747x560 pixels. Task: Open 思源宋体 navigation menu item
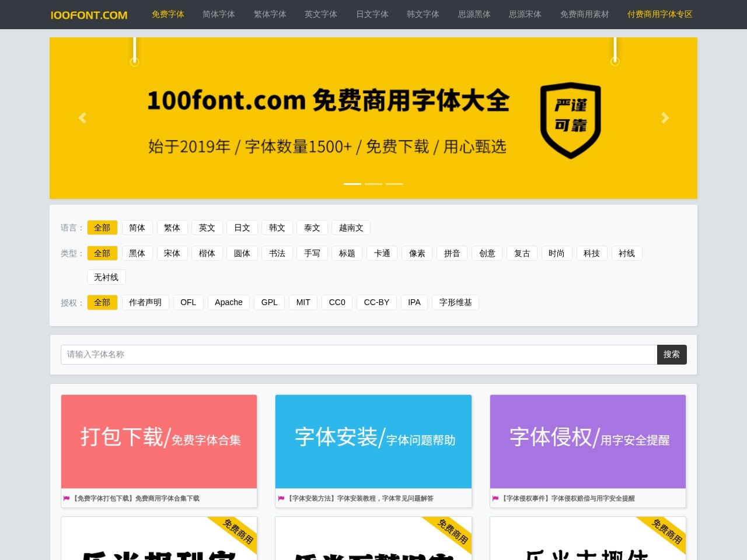pyautogui.click(x=525, y=14)
